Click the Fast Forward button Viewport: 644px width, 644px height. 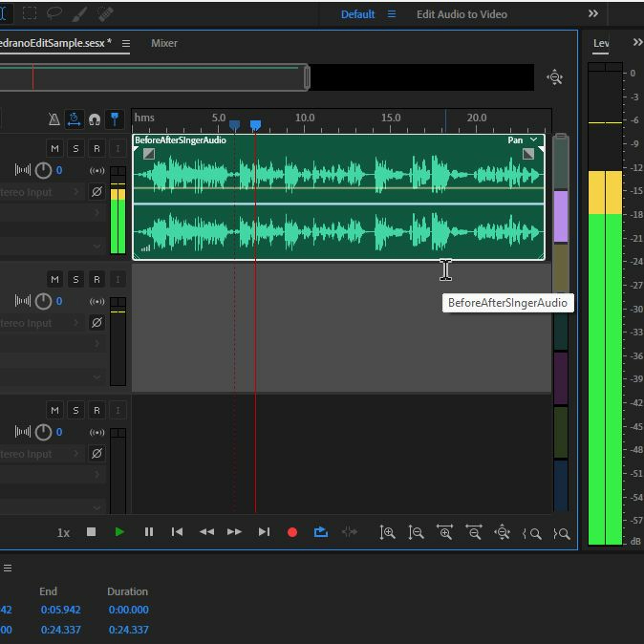point(234,532)
